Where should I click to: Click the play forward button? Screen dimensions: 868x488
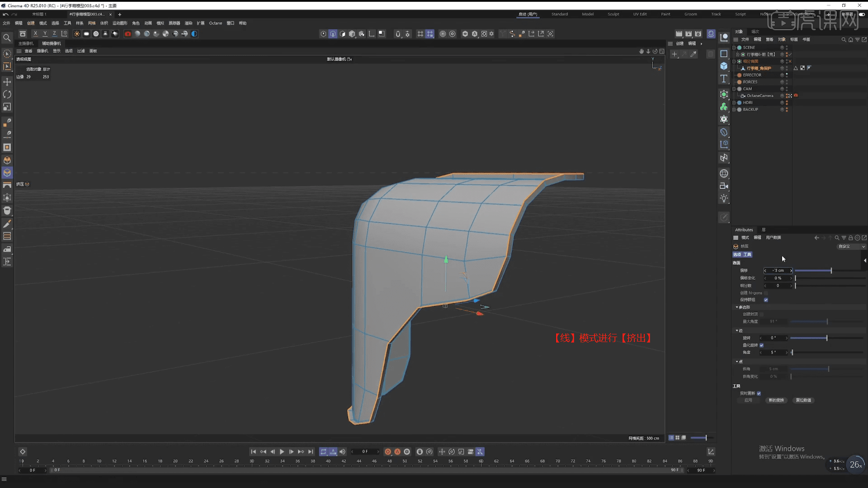[282, 452]
